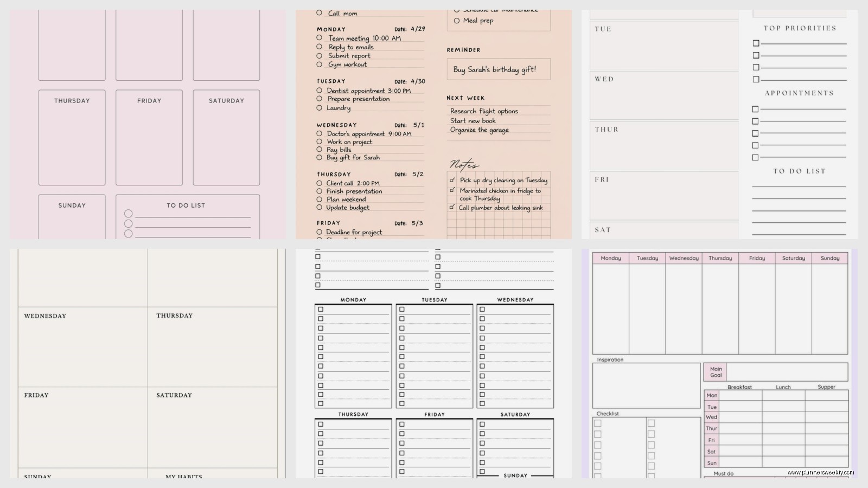Check off the "Team meeting 10:00 AM" task
Viewport: 868px width, 488px height.
point(318,38)
